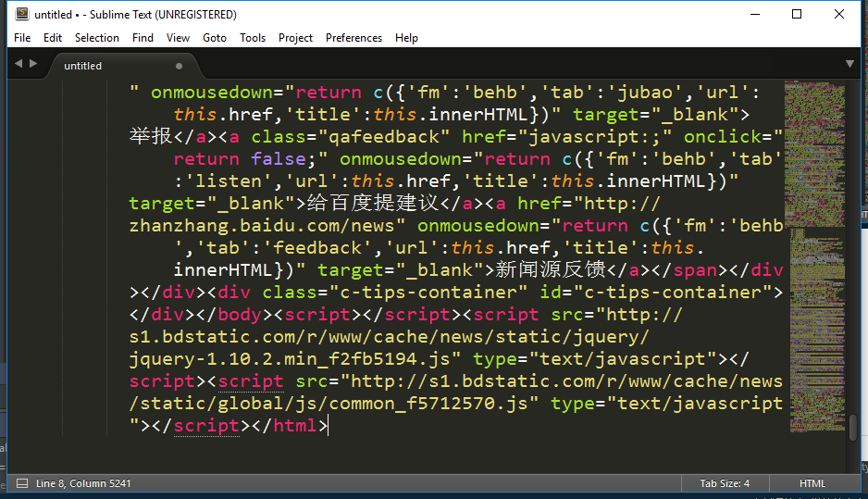Click the word 'listen' in code
The width and height of the screenshot is (868, 499).
(x=229, y=181)
